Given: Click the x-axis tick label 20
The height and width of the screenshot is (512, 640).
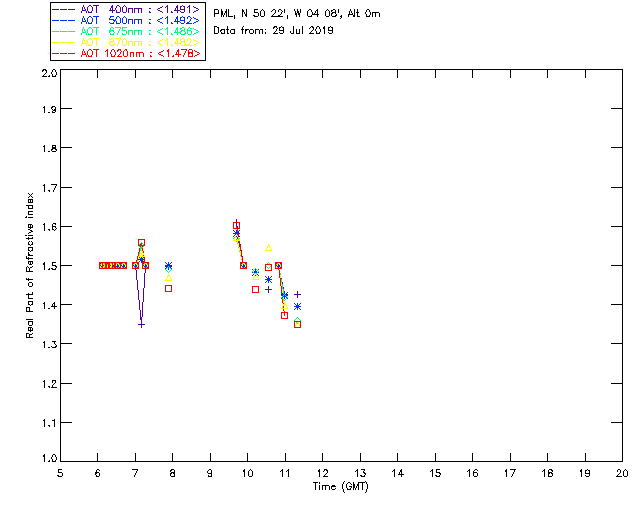Looking at the screenshot, I should 622,473.
